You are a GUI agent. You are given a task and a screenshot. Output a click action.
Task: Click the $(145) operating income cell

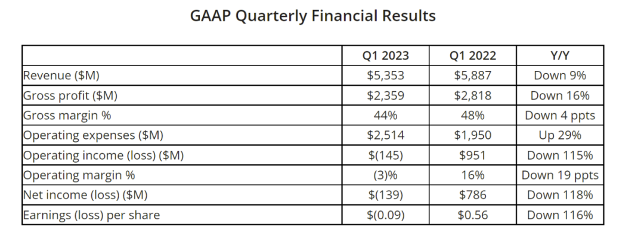tap(386, 156)
